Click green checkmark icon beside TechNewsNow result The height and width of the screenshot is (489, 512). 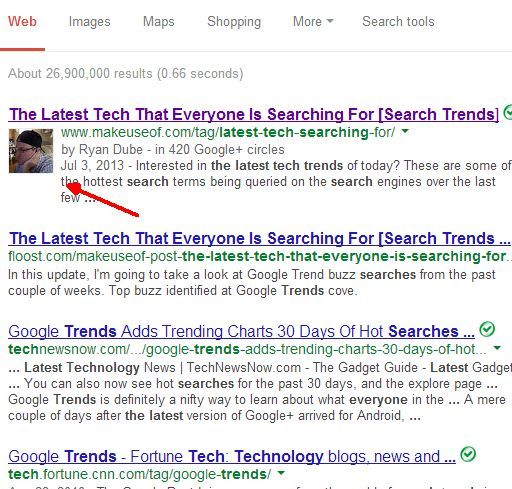click(487, 329)
